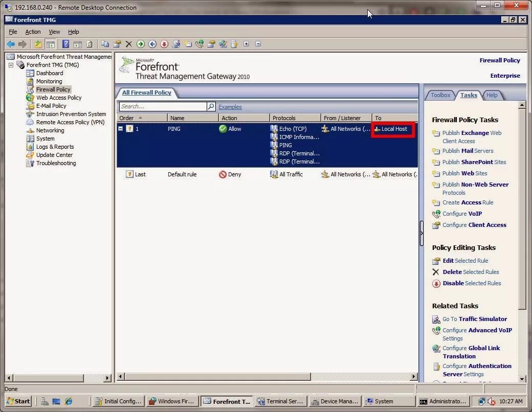Click the Copy rules toolbar icon
The image size is (532, 412).
[x=105, y=44]
